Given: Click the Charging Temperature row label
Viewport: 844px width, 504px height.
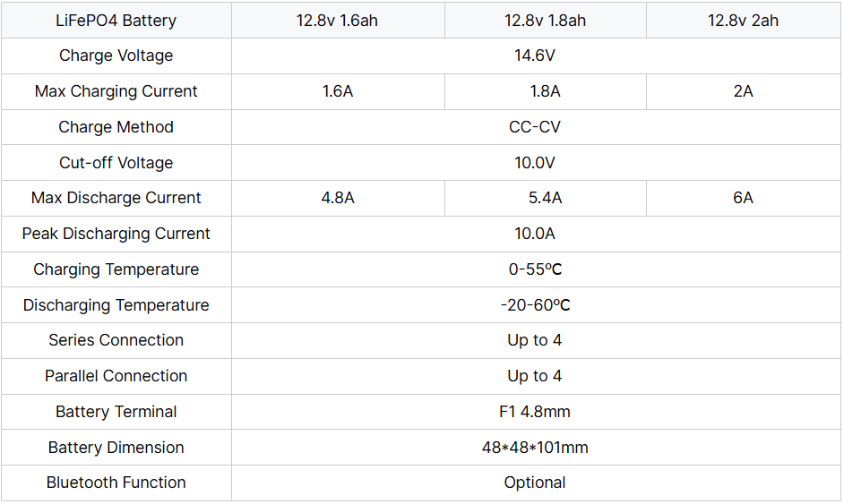Looking at the screenshot, I should (116, 269).
